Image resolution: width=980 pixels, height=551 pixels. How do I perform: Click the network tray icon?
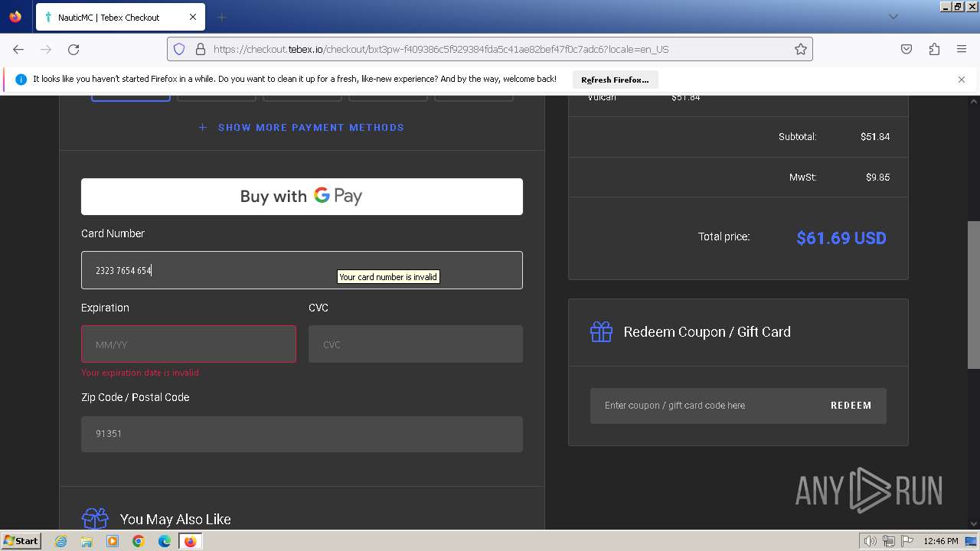click(889, 541)
